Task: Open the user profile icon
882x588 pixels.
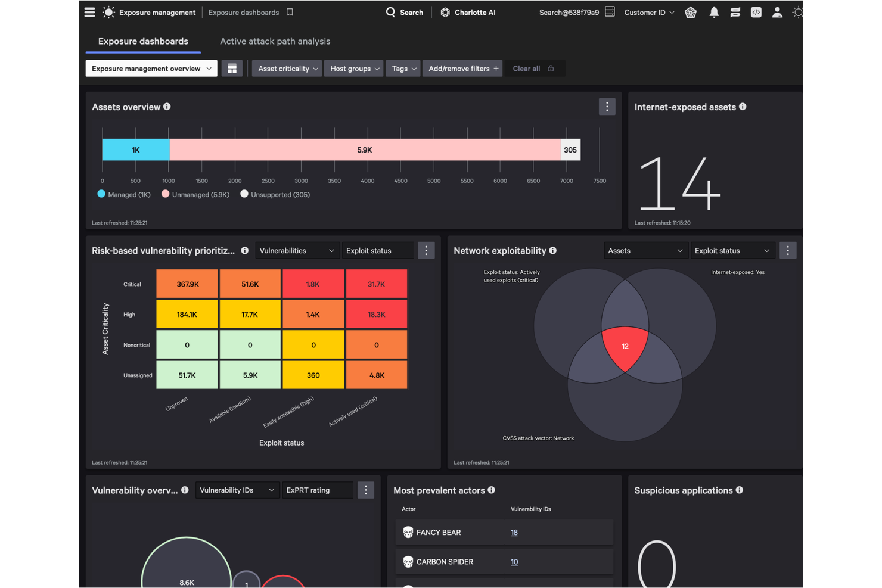Action: [x=777, y=12]
